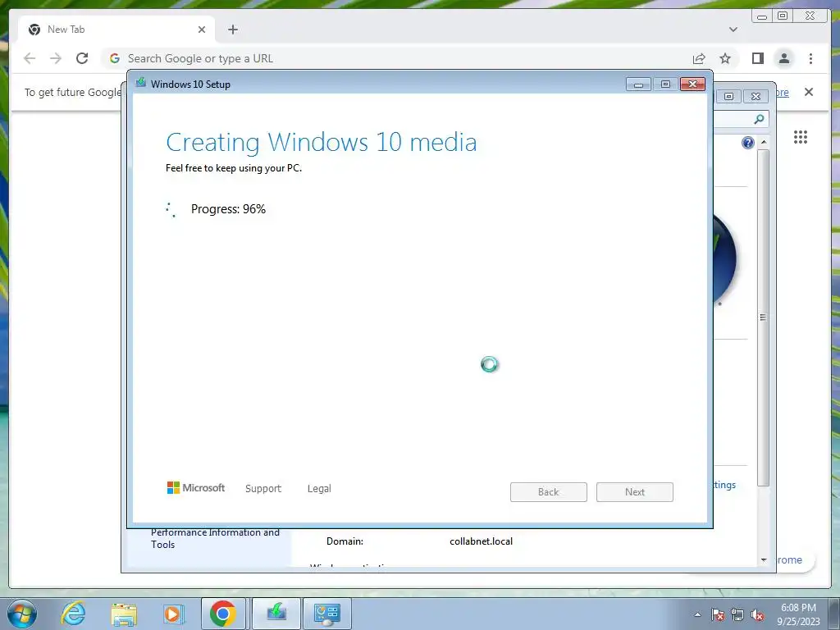Go back in Chrome history

[30, 58]
